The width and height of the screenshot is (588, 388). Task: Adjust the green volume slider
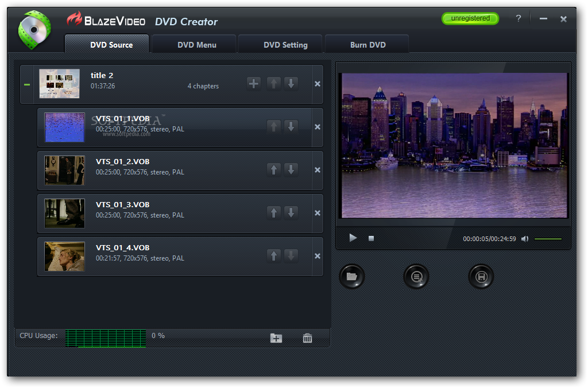548,239
